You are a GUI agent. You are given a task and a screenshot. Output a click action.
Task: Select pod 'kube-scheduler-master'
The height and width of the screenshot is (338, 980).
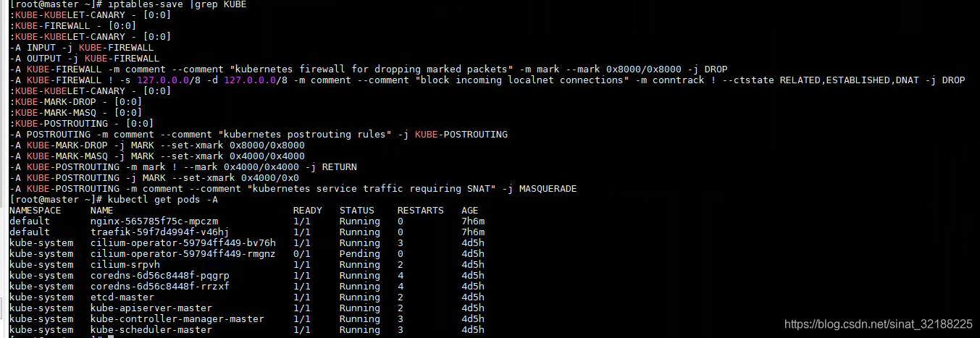coord(151,329)
